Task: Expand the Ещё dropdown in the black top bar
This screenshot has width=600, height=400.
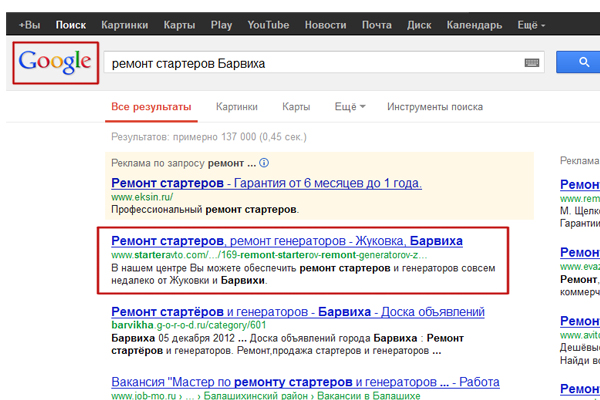Action: click(531, 25)
